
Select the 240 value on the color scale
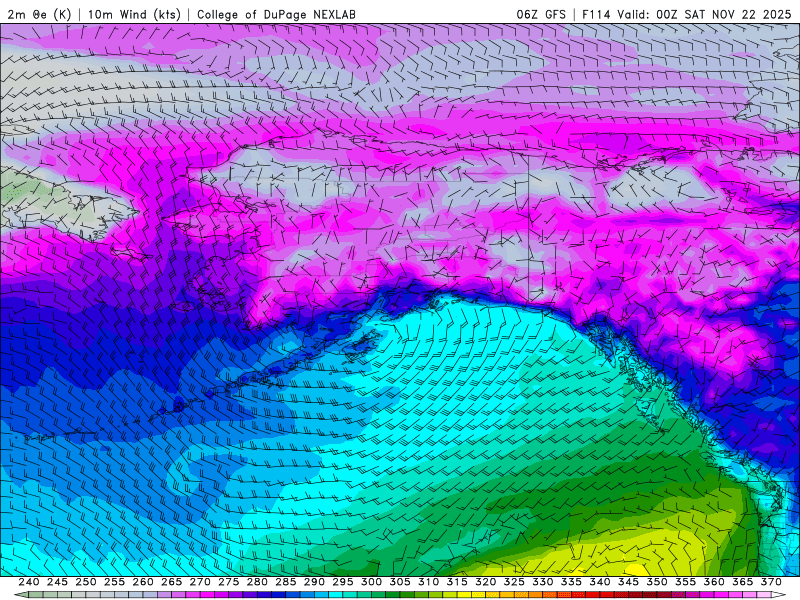coord(29,582)
